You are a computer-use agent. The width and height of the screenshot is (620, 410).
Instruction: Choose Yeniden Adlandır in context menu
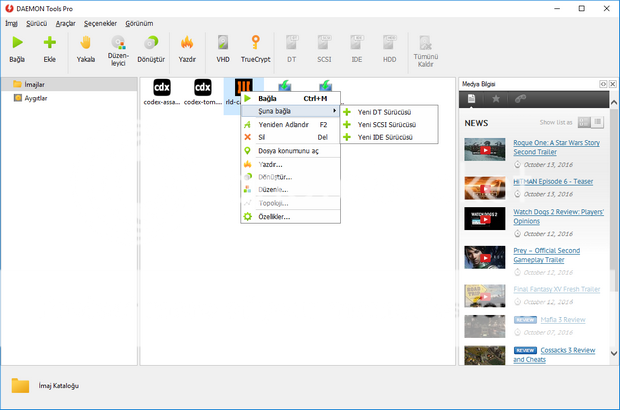[290, 125]
